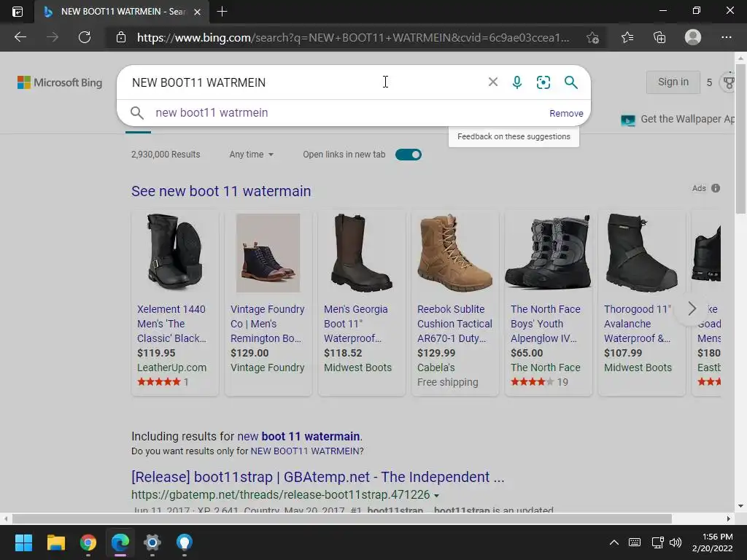Reload the Bing search page

pyautogui.click(x=85, y=37)
